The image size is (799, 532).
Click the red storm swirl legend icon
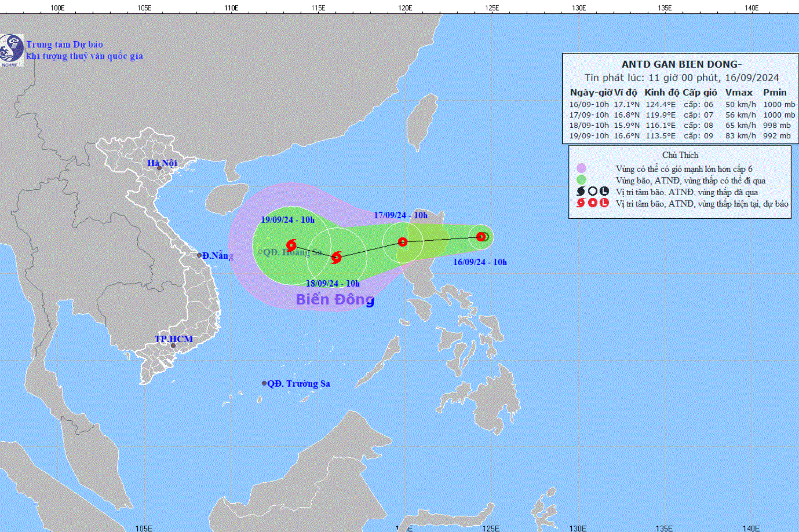coord(581,203)
